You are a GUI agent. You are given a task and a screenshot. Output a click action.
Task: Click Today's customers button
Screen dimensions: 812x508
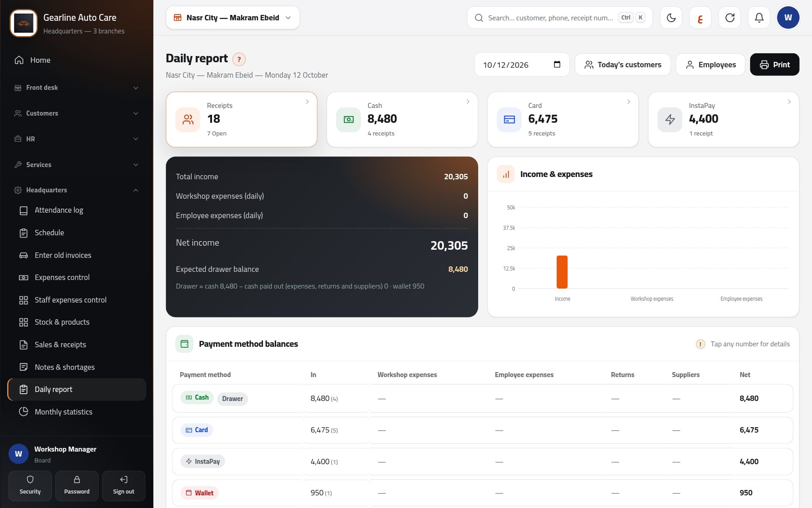point(623,65)
